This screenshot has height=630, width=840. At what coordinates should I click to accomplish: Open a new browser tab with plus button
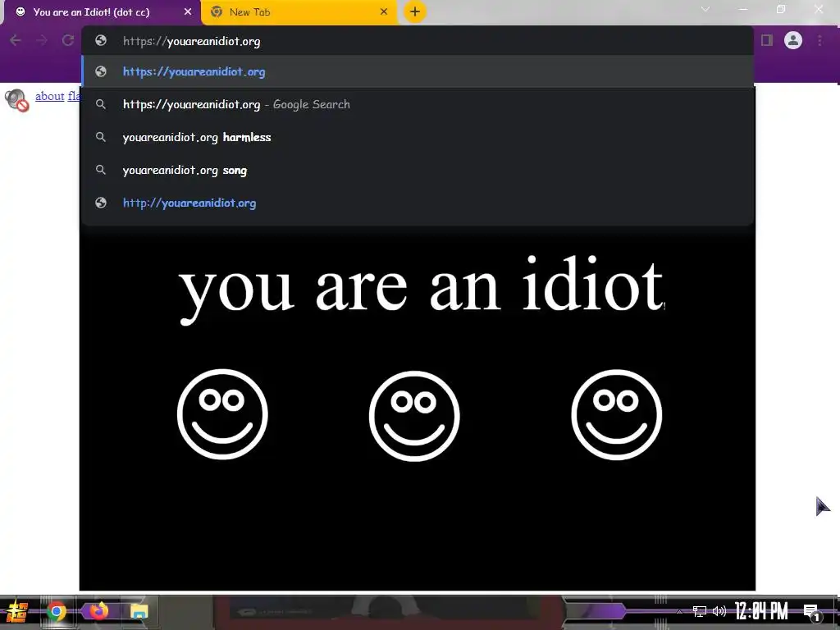tap(414, 11)
